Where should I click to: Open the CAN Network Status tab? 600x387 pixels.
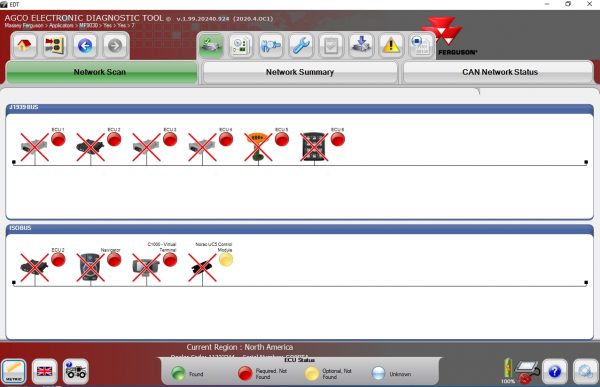coord(499,72)
